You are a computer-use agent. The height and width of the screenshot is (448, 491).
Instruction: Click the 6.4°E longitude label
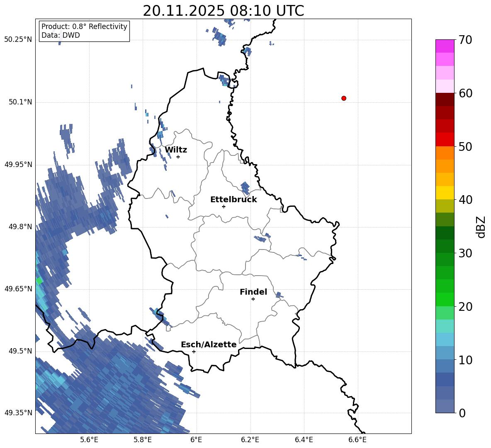point(304,440)
